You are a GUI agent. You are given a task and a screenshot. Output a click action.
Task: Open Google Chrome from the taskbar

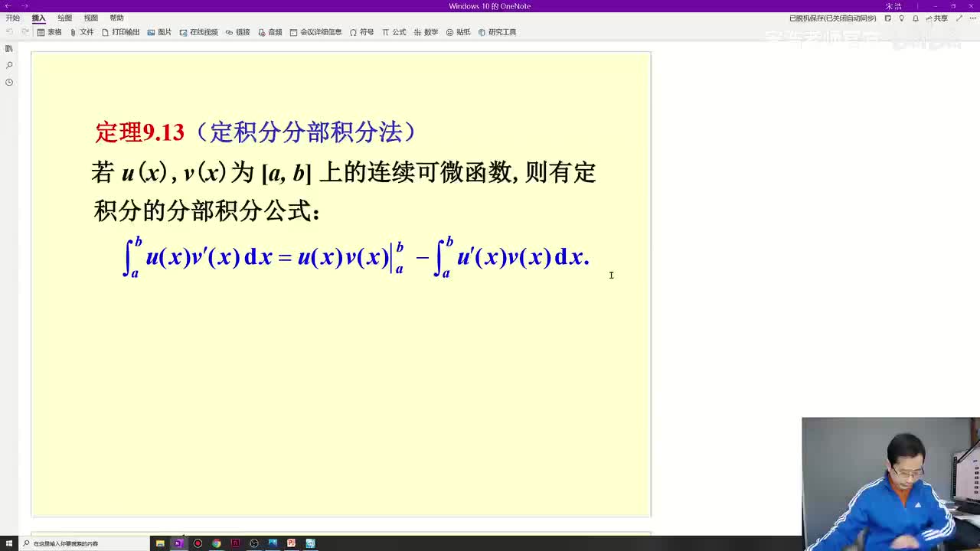coord(216,543)
